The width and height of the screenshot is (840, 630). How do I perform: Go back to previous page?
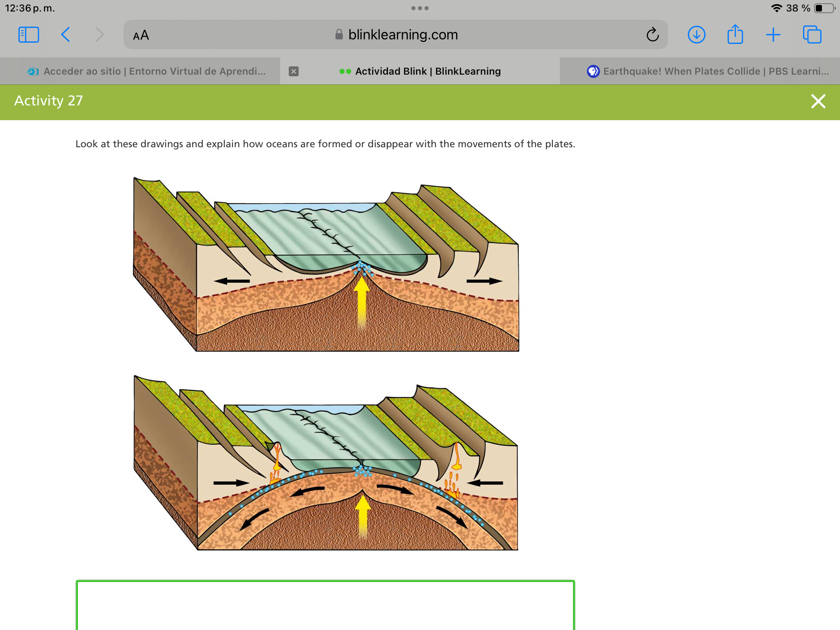(x=66, y=35)
